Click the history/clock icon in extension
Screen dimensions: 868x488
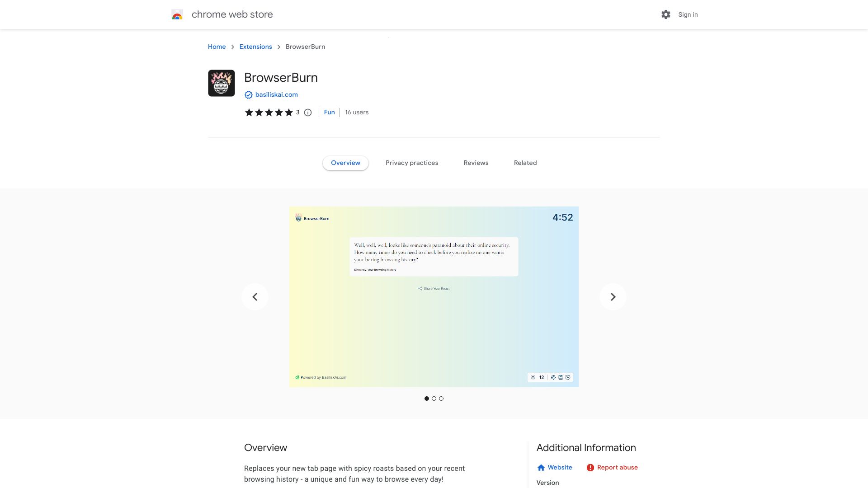pyautogui.click(x=568, y=377)
